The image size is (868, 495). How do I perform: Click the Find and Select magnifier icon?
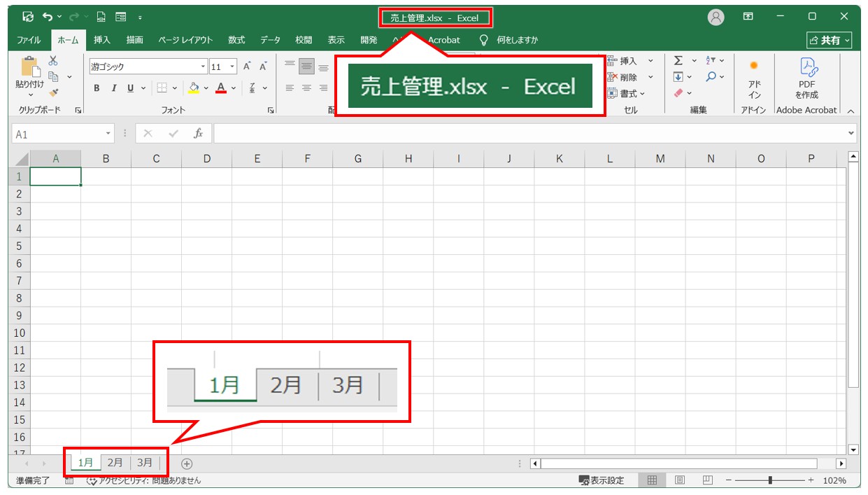click(711, 77)
